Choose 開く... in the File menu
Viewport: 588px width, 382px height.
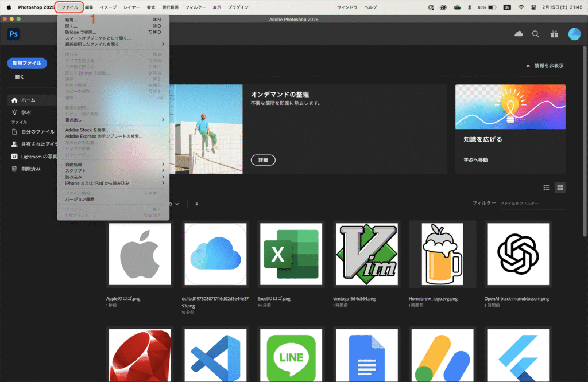[113, 26]
